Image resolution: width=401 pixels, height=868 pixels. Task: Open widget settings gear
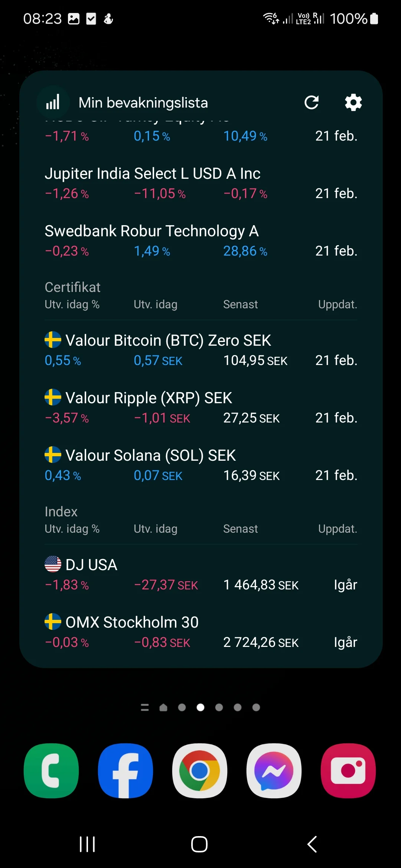353,102
